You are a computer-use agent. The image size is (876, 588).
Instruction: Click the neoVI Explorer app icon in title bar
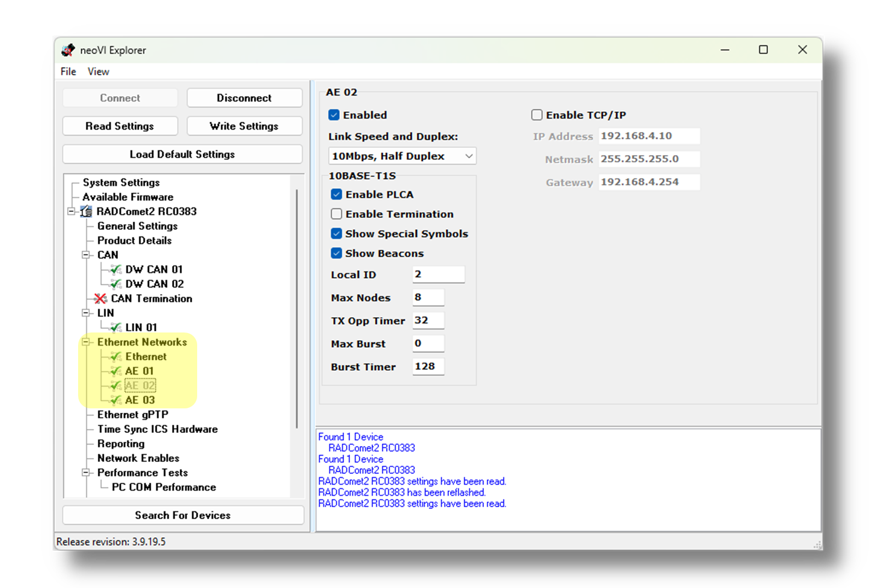tap(68, 50)
